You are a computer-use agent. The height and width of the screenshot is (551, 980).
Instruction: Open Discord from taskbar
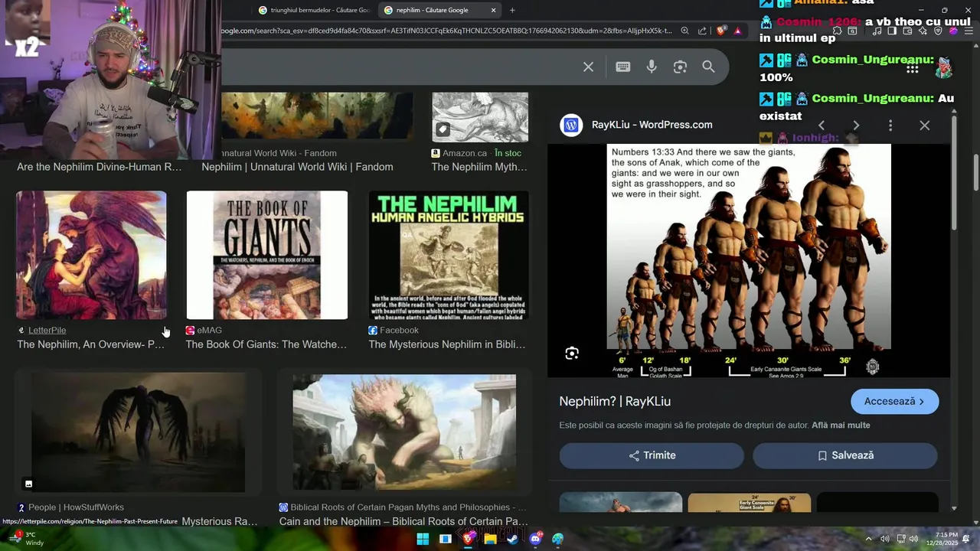point(535,539)
